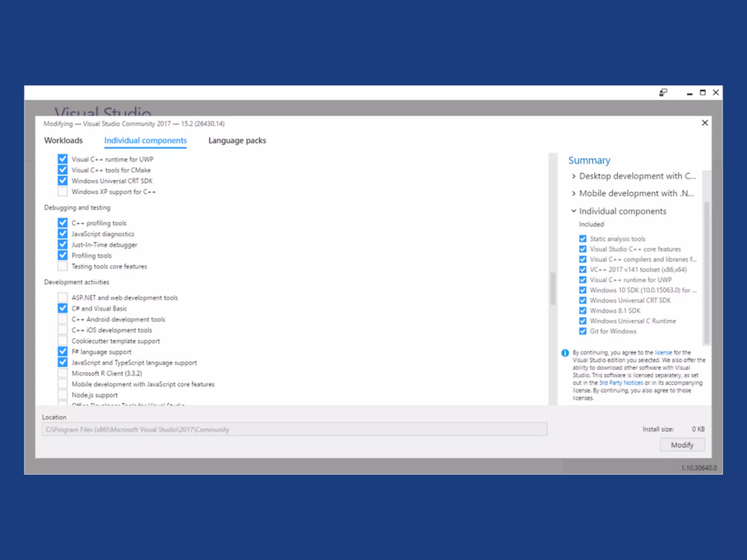747x560 pixels.
Task: Expand Desktop development with C++ summary
Action: click(x=574, y=176)
